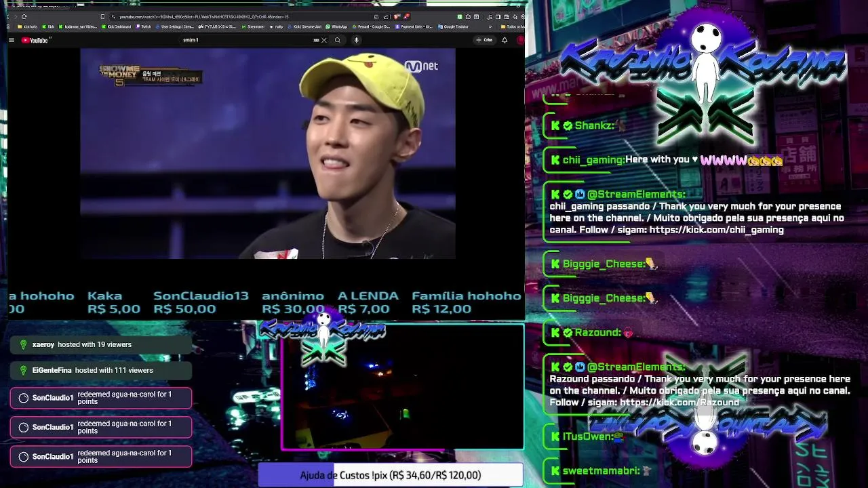Open the 'Todos os favoritos' bookmarks folder

click(513, 26)
